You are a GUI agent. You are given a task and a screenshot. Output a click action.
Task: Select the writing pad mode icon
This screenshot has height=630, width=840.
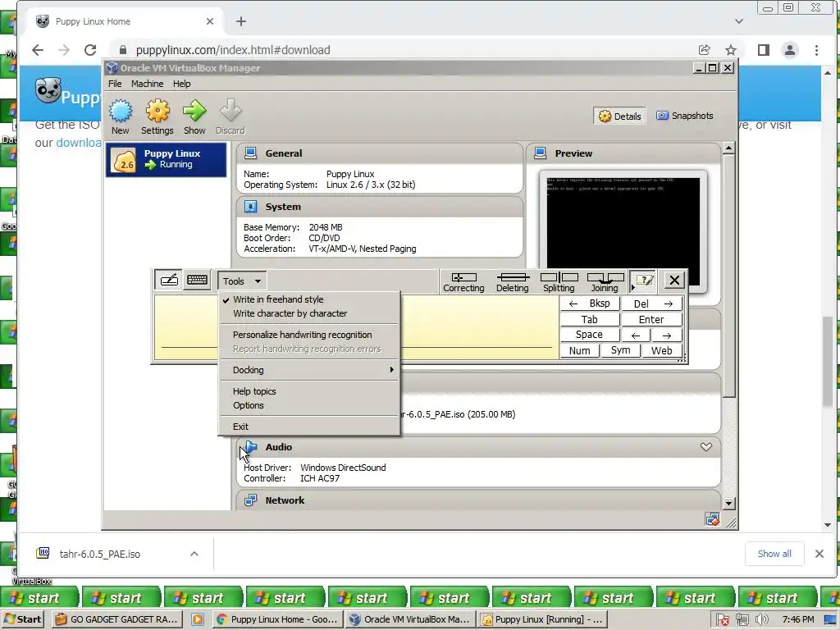point(169,281)
